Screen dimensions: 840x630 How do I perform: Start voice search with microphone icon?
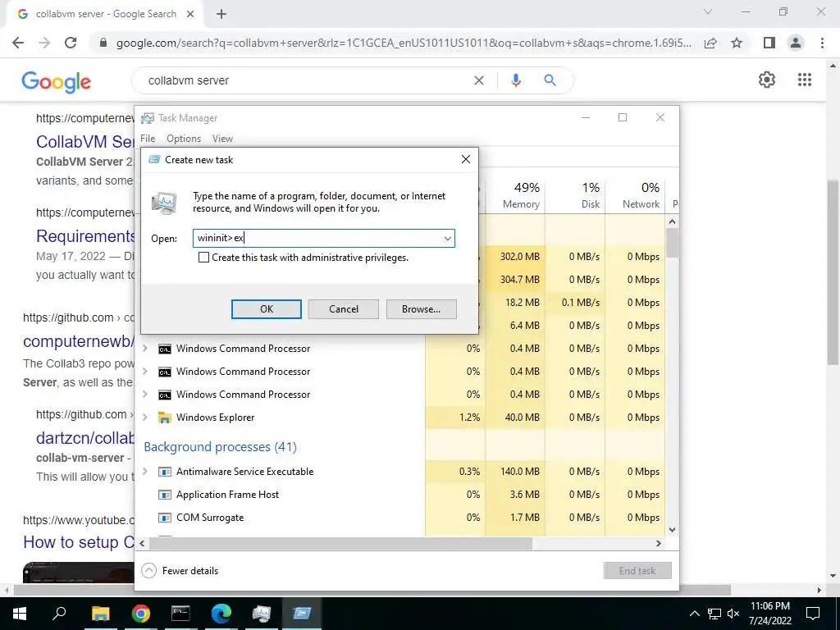pyautogui.click(x=515, y=80)
